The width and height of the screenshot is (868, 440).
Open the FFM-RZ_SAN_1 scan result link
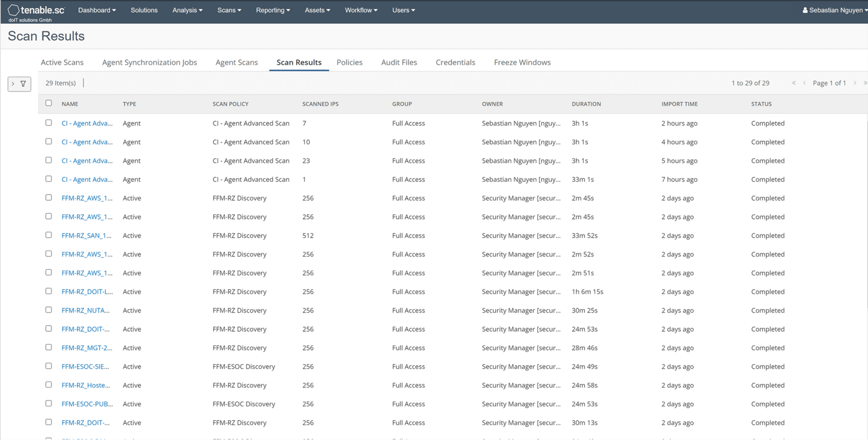tap(87, 236)
